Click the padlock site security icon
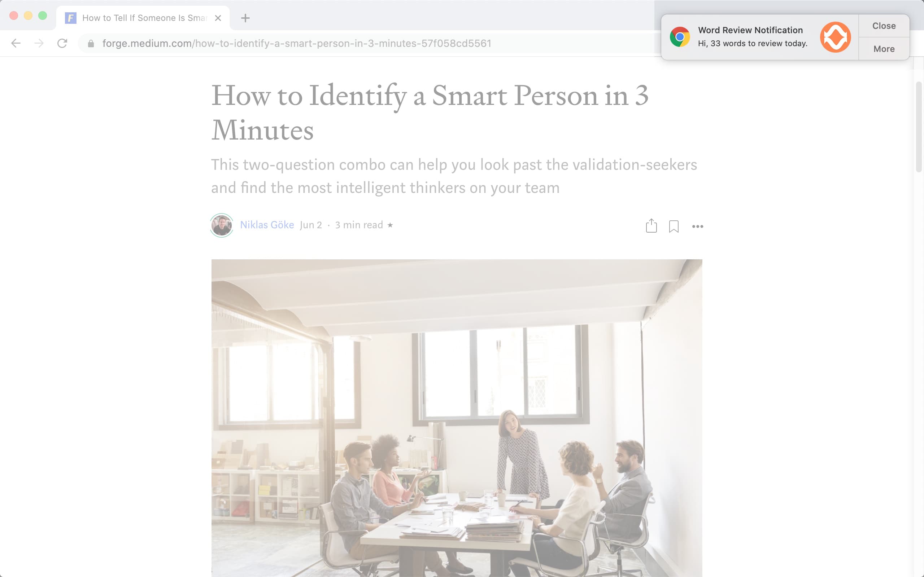This screenshot has height=577, width=924. pos(91,44)
